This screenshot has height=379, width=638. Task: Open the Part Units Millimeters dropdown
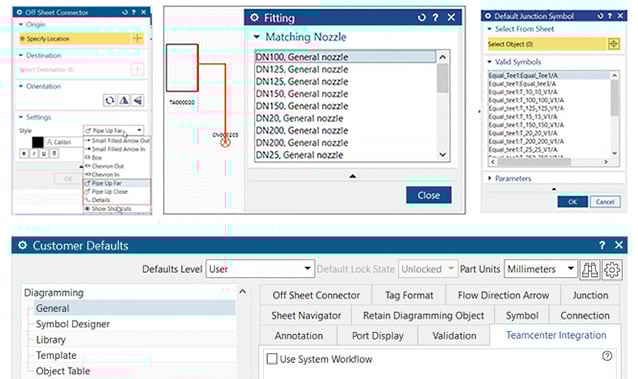click(541, 269)
